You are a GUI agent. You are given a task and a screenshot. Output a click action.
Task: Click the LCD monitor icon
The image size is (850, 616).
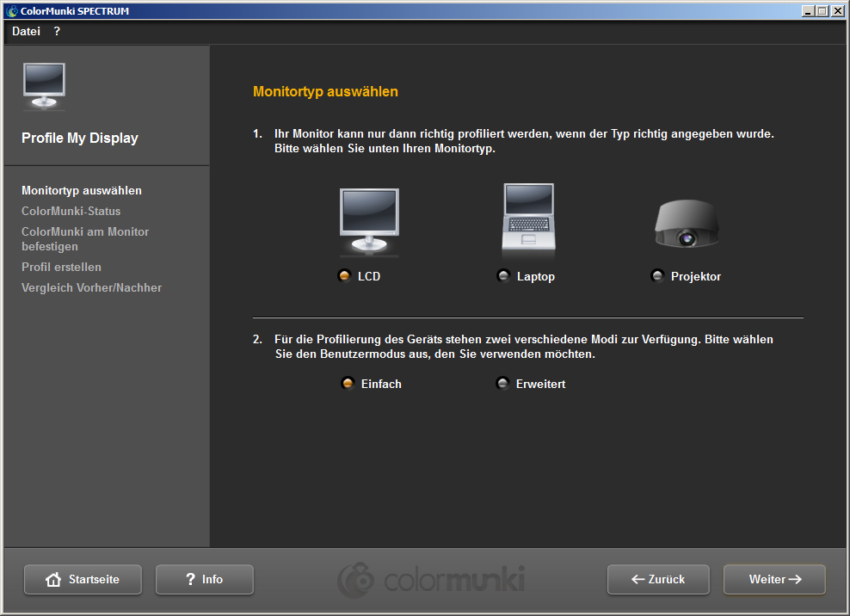pyautogui.click(x=369, y=221)
